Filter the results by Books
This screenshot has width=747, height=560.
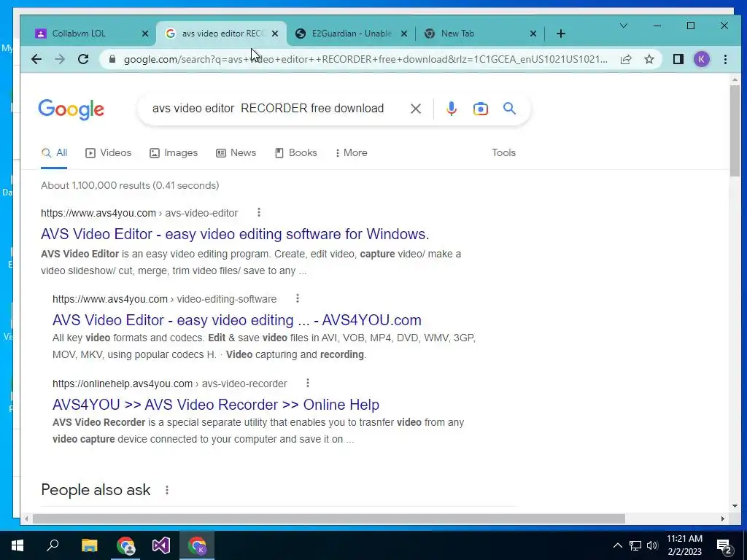[x=296, y=153]
